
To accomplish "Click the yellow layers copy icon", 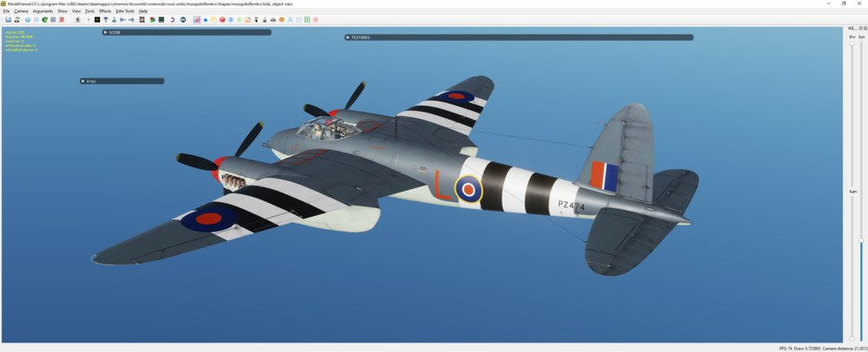I will pyautogui.click(x=214, y=19).
